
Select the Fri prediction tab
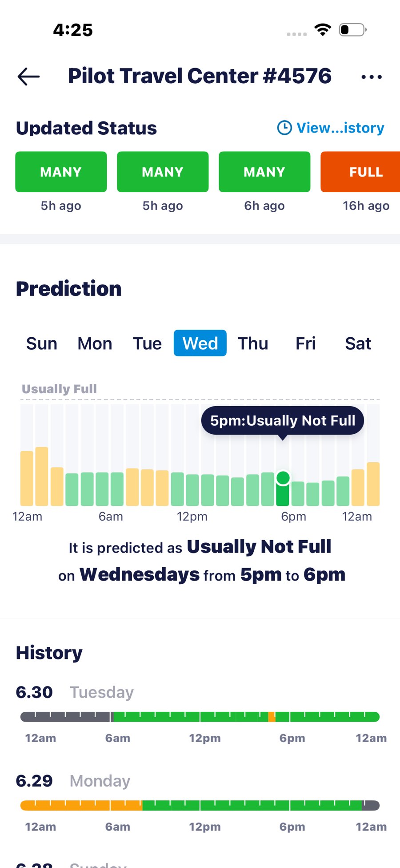tap(306, 343)
